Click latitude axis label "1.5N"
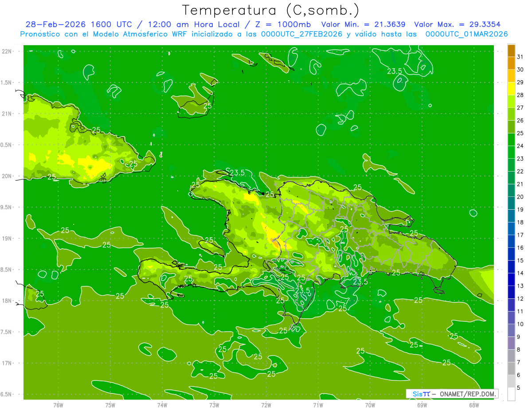This screenshot has width=532, height=411. pyautogui.click(x=7, y=82)
